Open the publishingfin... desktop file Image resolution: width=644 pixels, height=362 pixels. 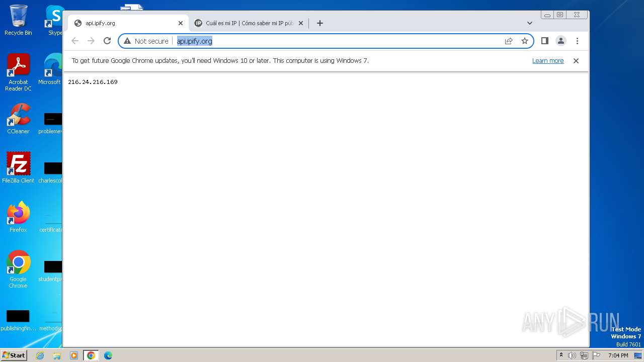[x=18, y=321]
